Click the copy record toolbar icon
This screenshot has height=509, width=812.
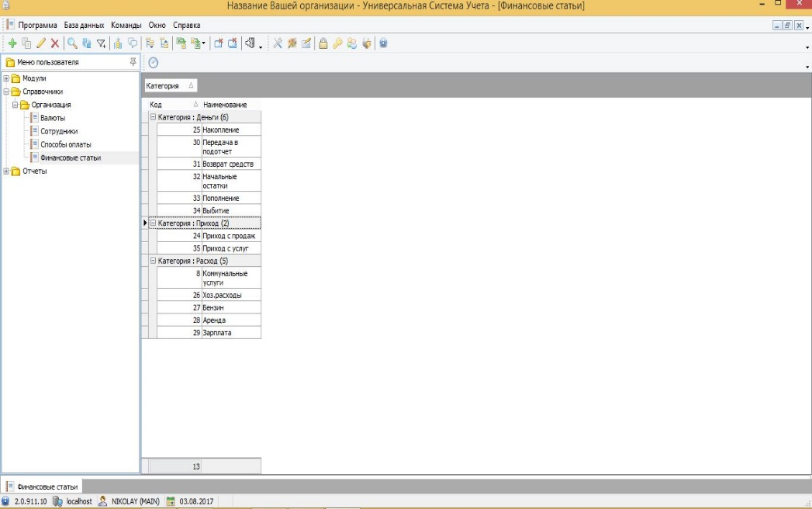pos(26,43)
